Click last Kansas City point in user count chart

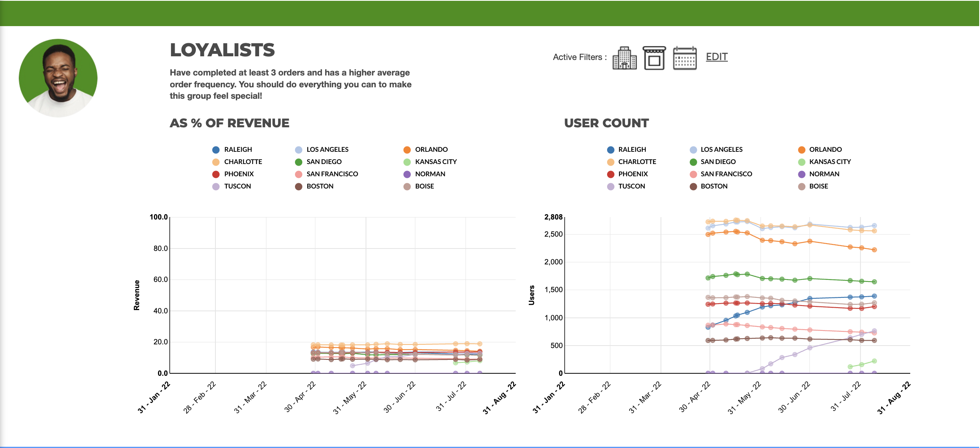click(x=874, y=361)
